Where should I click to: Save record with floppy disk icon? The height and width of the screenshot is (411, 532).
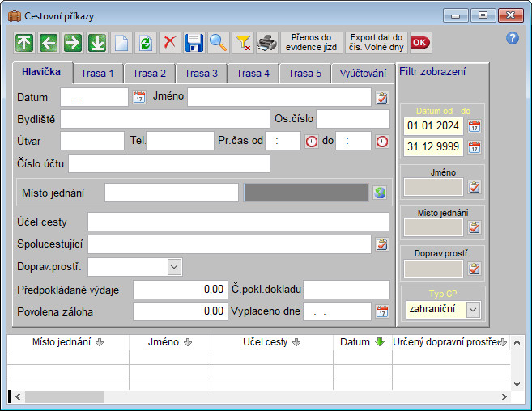tap(194, 42)
